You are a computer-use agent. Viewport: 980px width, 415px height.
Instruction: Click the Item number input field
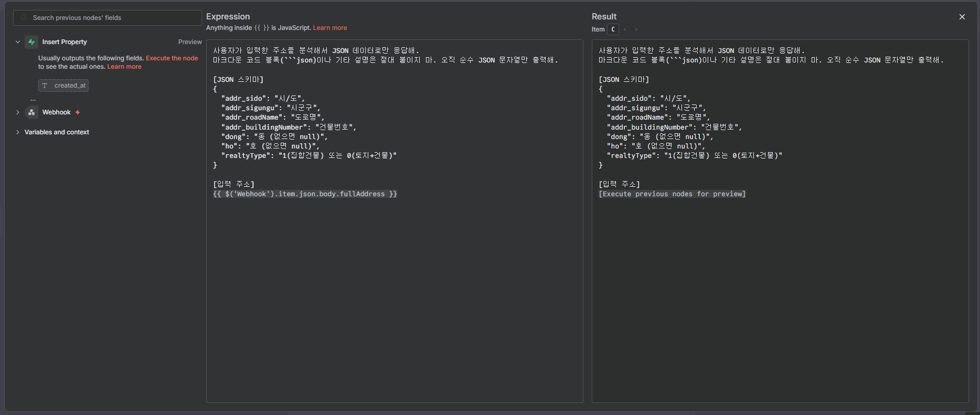tap(613, 29)
